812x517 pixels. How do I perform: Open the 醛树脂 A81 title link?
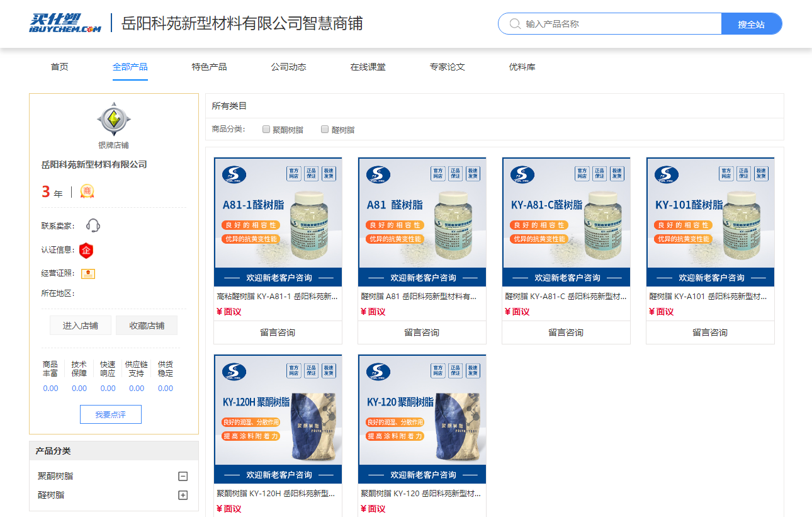click(x=419, y=296)
